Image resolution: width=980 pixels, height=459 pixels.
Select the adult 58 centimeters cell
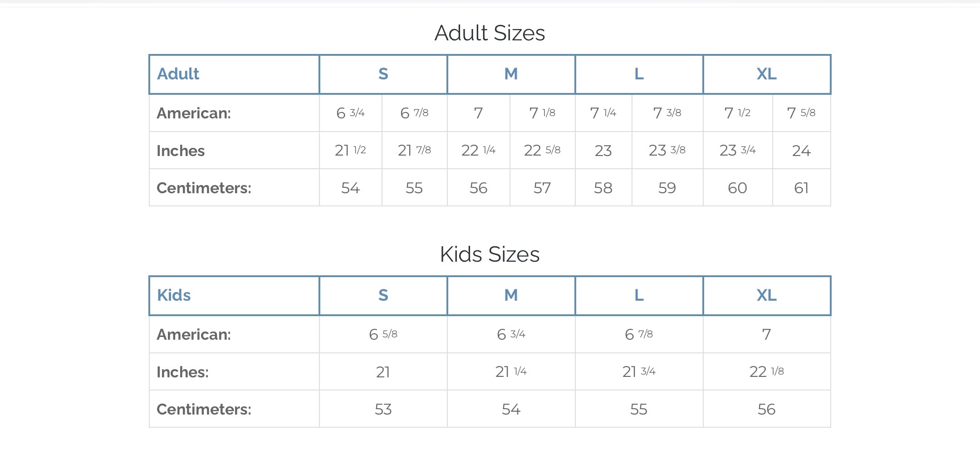pos(603,188)
